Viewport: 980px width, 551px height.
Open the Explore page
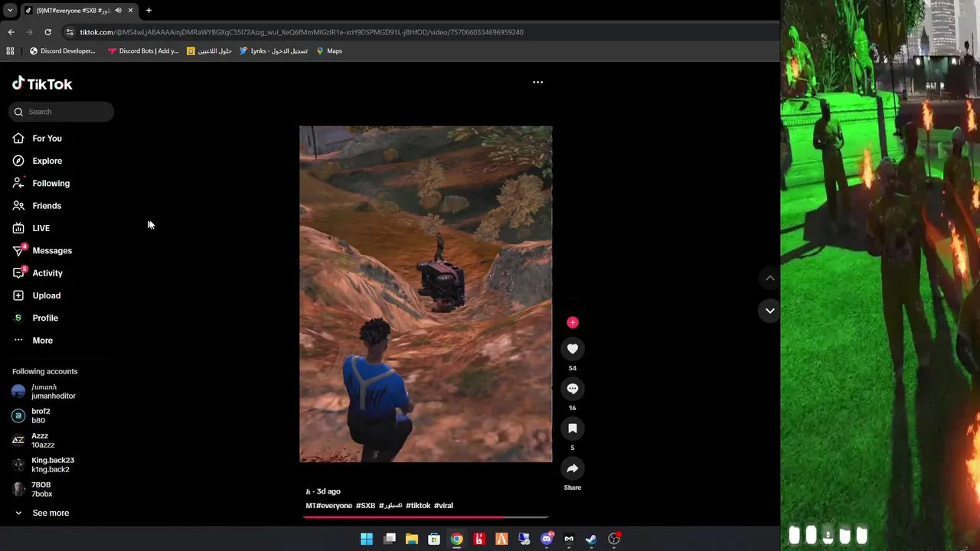(x=37, y=161)
